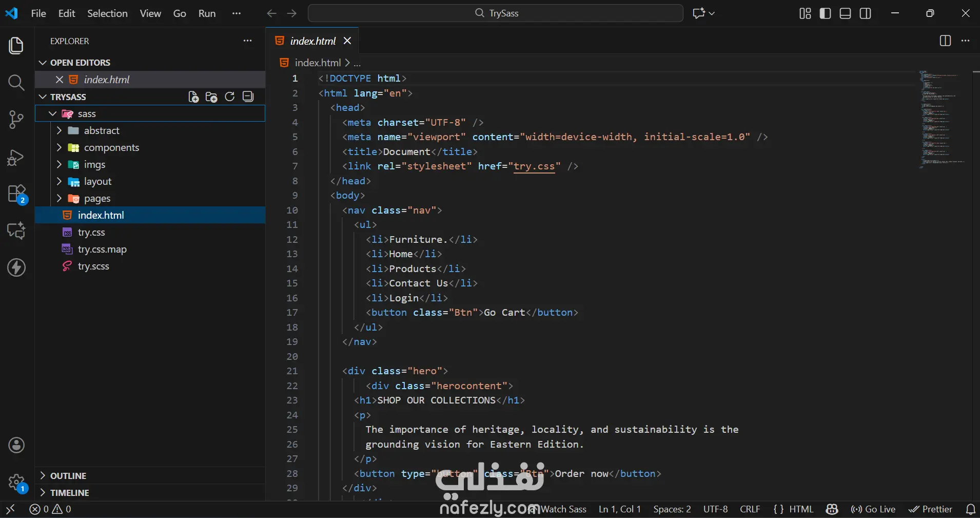Open the Run menu
Screen dimensions: 980x518
tap(207, 13)
